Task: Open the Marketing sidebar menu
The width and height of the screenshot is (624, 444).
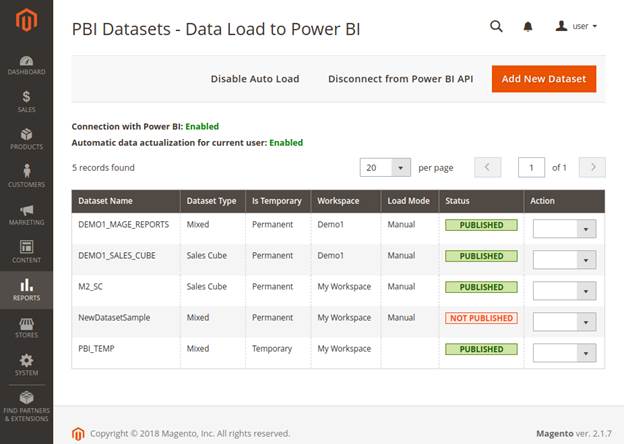Action: (x=26, y=214)
